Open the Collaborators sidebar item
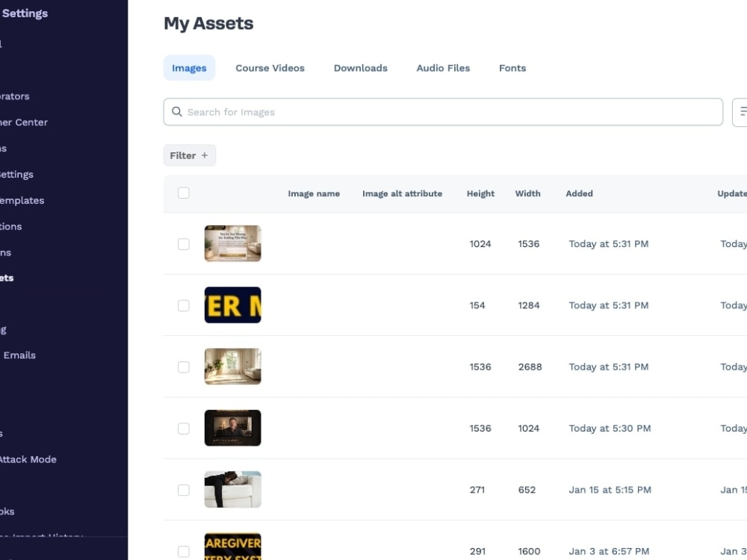Screen dimensions: 747x560 point(15,96)
